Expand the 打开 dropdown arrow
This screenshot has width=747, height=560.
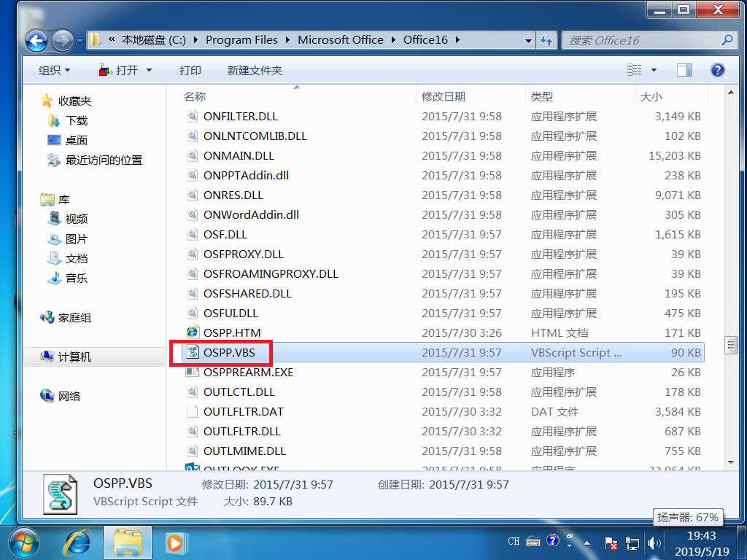coord(149,71)
